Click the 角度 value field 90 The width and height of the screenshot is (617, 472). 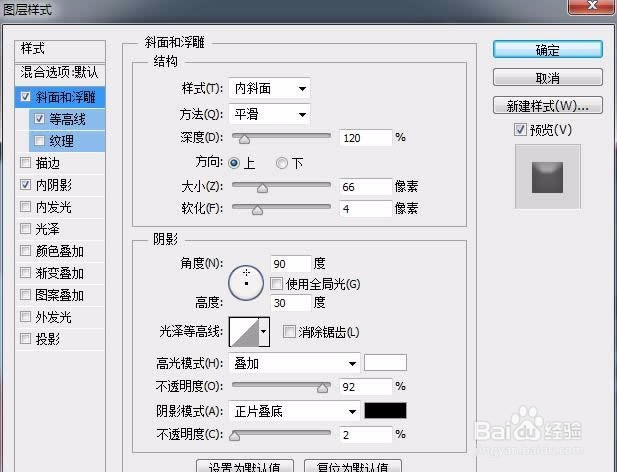coord(291,264)
